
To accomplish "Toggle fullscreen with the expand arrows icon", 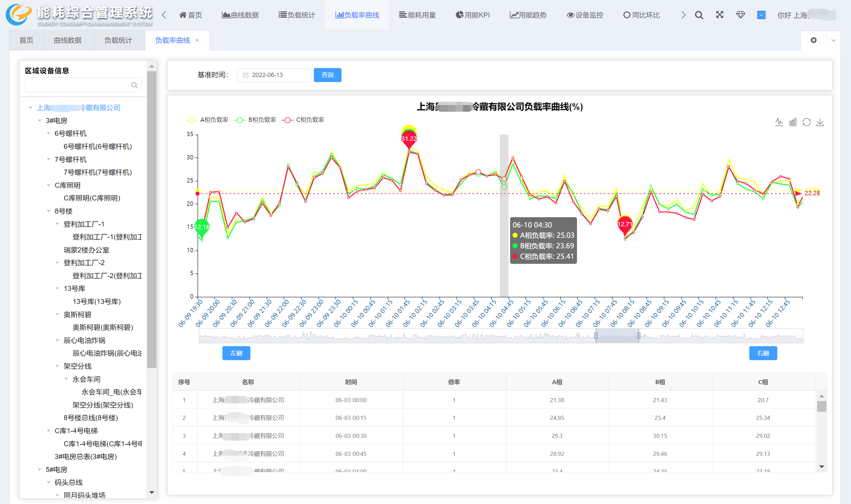I will click(719, 15).
